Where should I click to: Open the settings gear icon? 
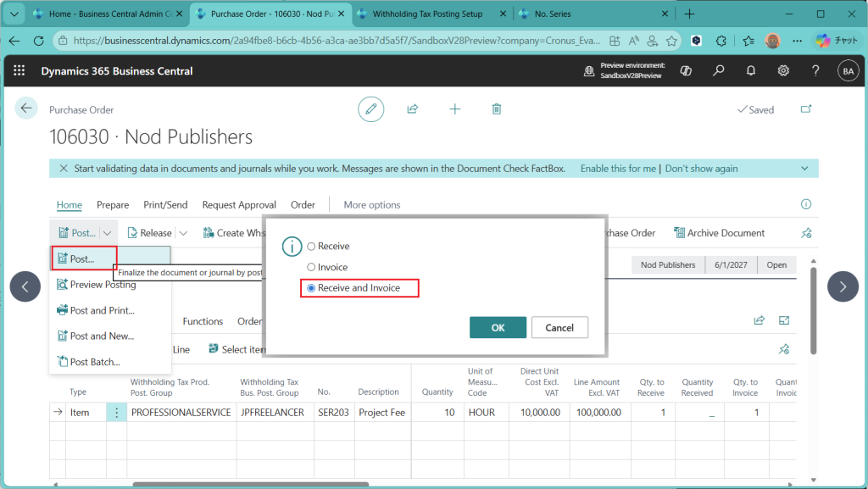coord(783,71)
